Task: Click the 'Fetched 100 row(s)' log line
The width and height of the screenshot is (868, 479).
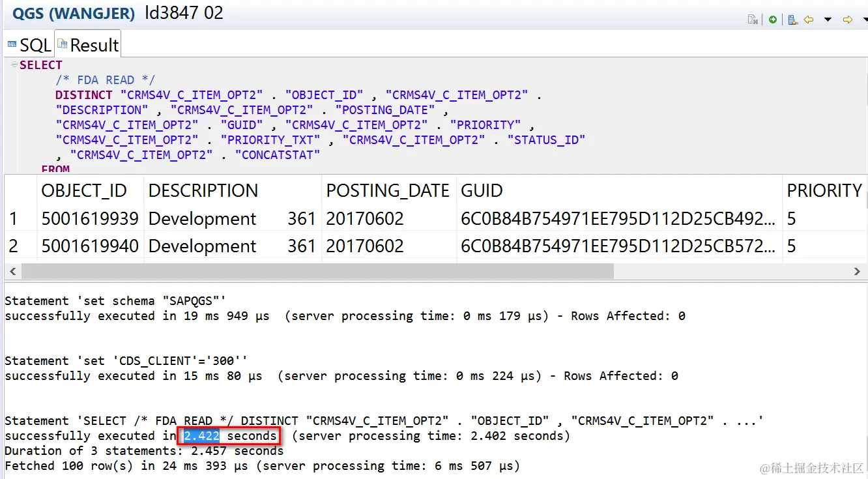Action: [262, 465]
